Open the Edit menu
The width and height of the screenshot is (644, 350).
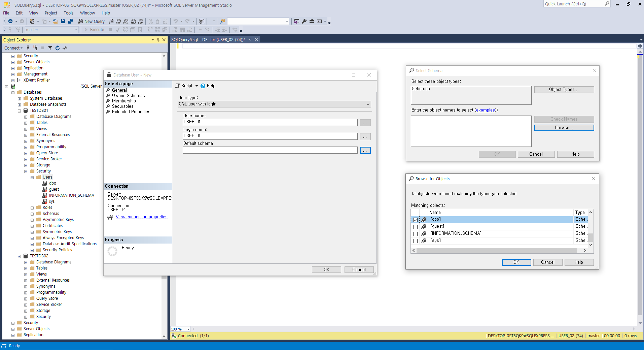(x=19, y=13)
